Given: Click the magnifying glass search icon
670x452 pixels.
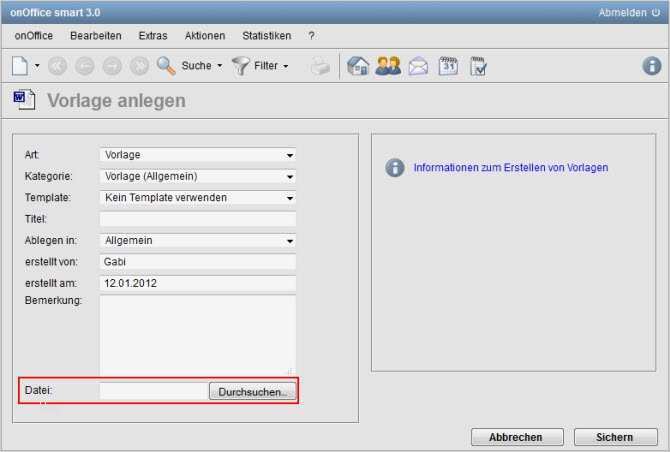Looking at the screenshot, I should [166, 66].
